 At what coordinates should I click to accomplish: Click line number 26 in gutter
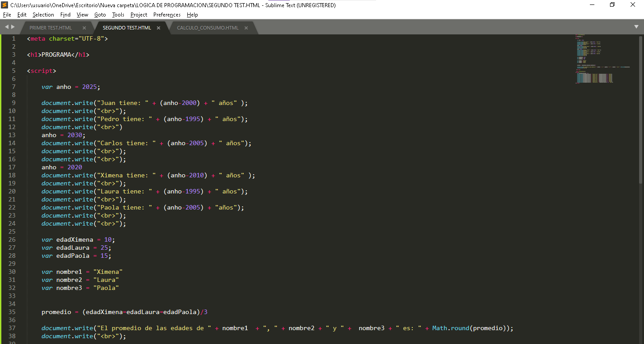click(x=12, y=239)
